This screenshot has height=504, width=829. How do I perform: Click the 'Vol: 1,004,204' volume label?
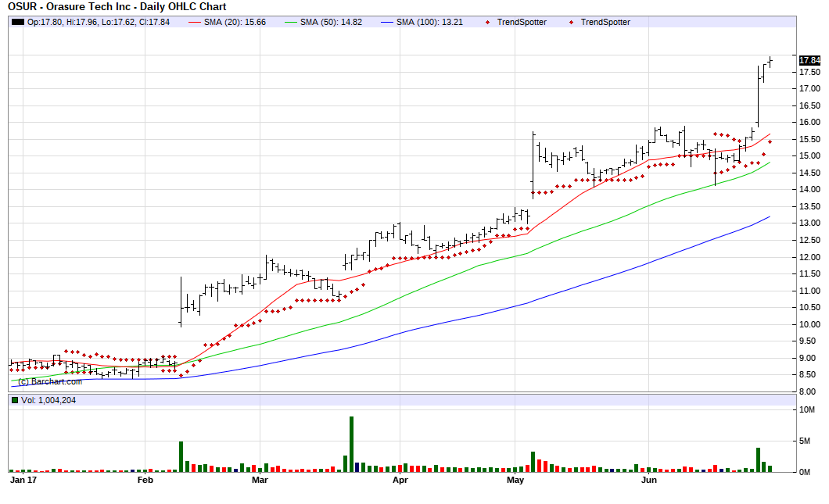[48, 400]
